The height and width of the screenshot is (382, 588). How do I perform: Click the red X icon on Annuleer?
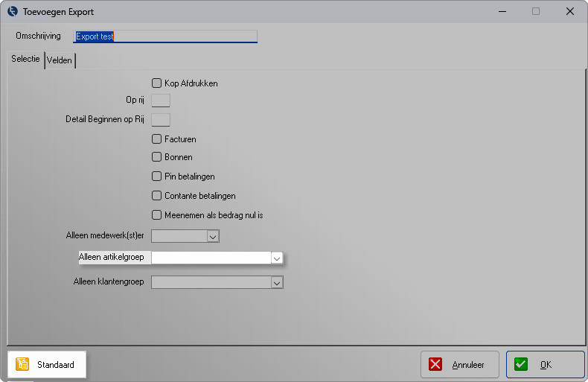pos(435,364)
